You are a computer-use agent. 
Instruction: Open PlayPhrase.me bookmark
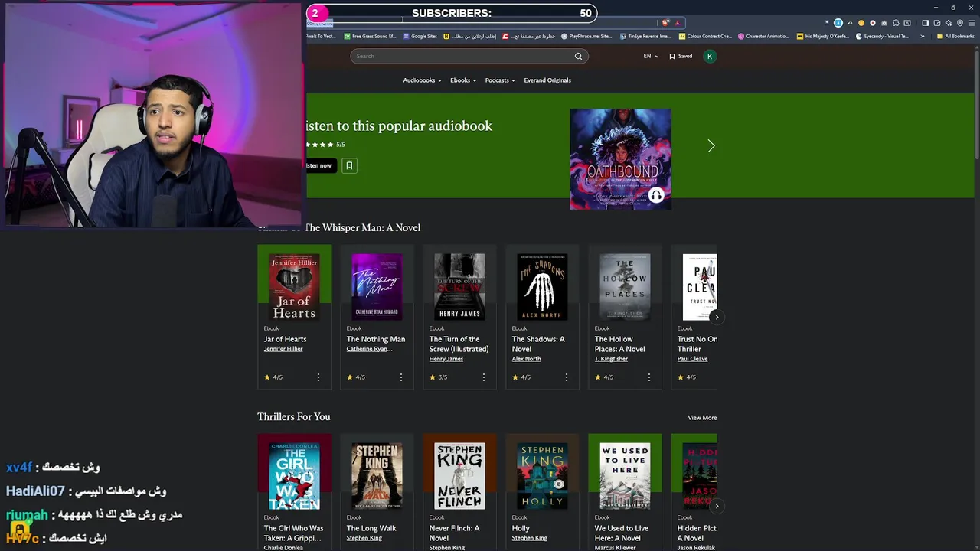pos(586,36)
